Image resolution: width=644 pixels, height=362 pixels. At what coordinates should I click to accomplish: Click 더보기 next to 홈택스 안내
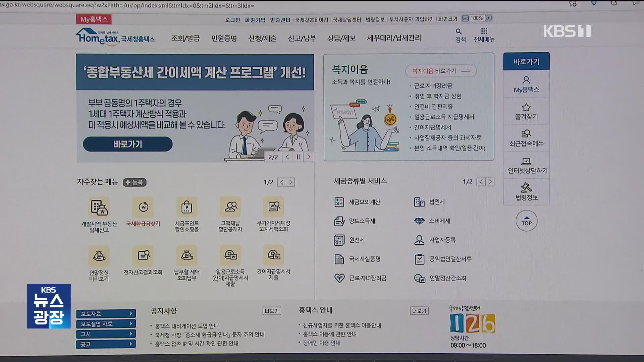[x=419, y=311]
